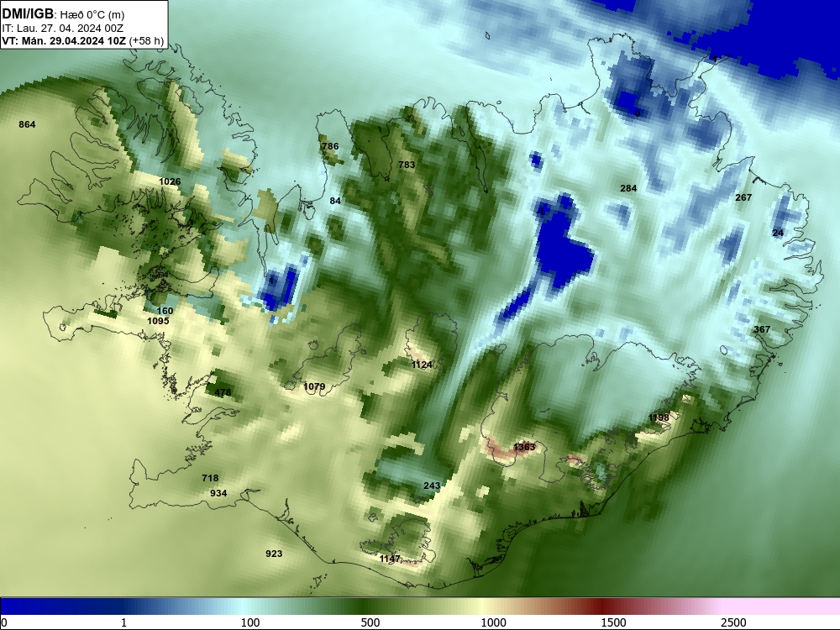Select the 1124 value label
This screenshot has width=840, height=630.
click(x=423, y=365)
